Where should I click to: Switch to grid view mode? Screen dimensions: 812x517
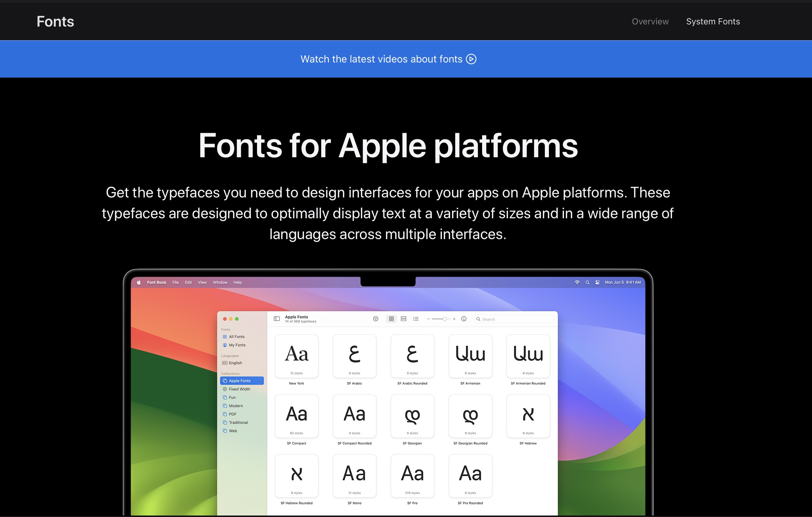[391, 319]
